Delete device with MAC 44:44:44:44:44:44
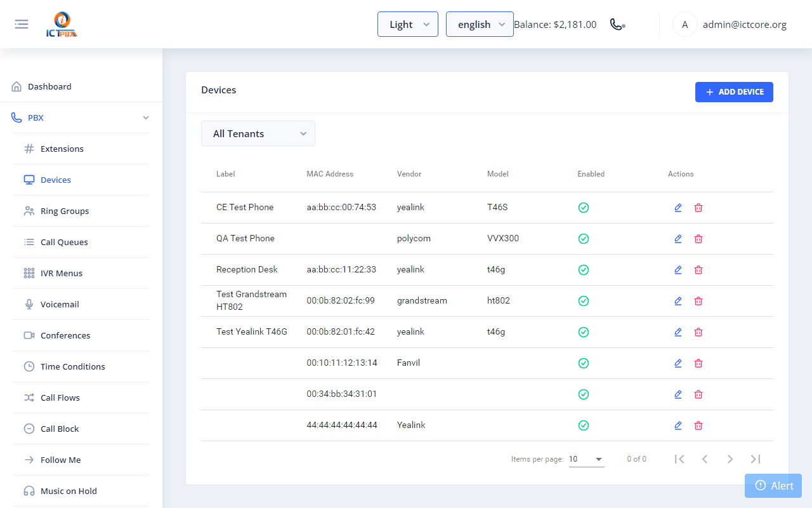 tap(698, 425)
